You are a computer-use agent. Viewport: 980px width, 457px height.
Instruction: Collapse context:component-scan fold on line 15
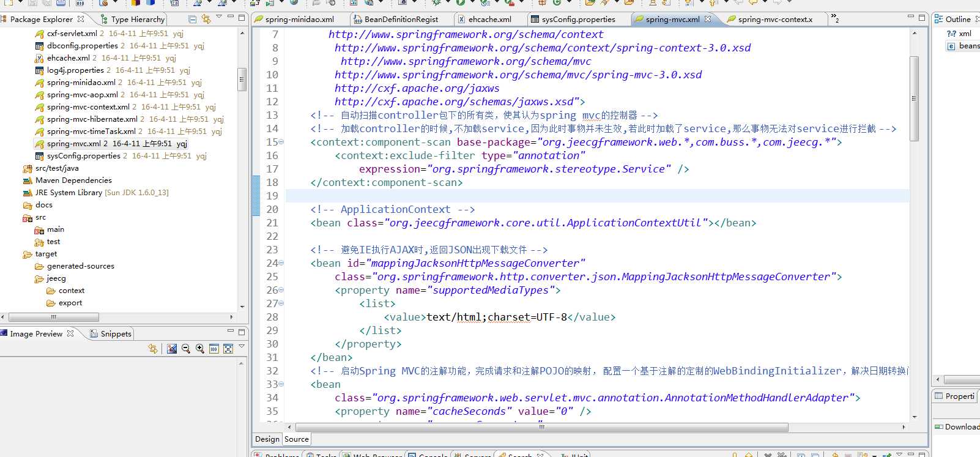point(281,142)
